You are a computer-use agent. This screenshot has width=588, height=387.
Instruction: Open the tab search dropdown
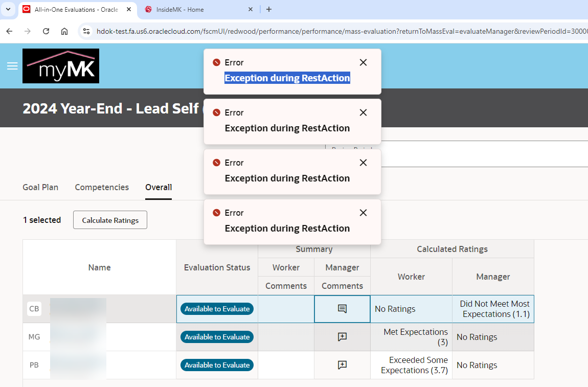8,9
